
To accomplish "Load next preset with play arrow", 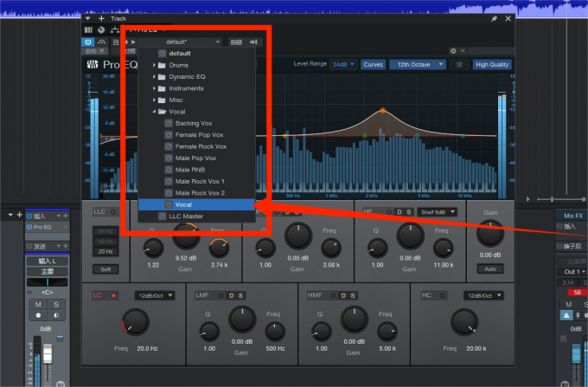I will pos(133,42).
